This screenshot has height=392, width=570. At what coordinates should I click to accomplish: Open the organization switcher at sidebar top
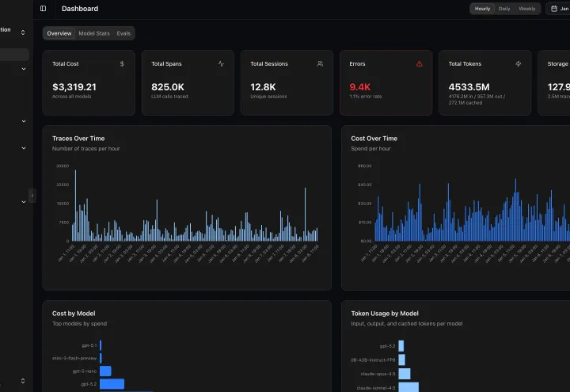pyautogui.click(x=23, y=32)
